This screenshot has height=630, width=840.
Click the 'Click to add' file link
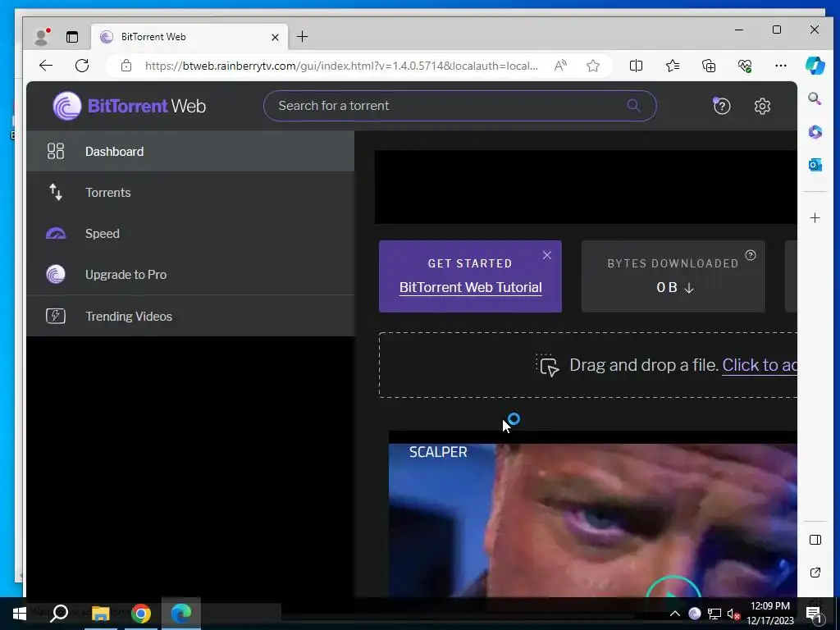tap(760, 365)
